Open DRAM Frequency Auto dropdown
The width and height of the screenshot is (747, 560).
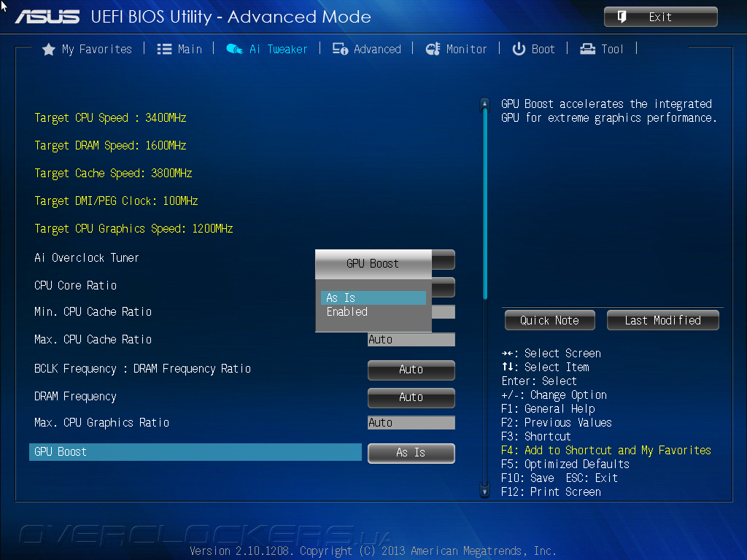click(x=411, y=397)
